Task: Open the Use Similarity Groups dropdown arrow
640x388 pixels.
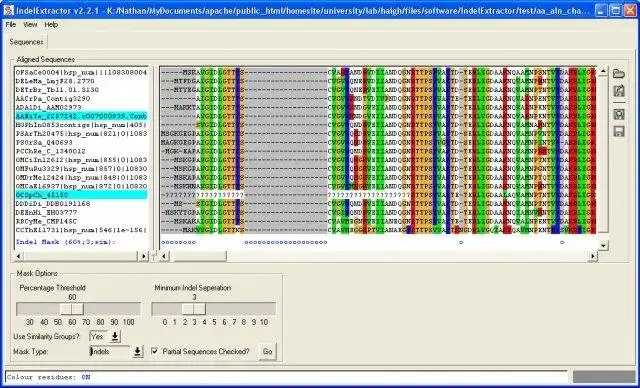Action: pyautogui.click(x=115, y=337)
